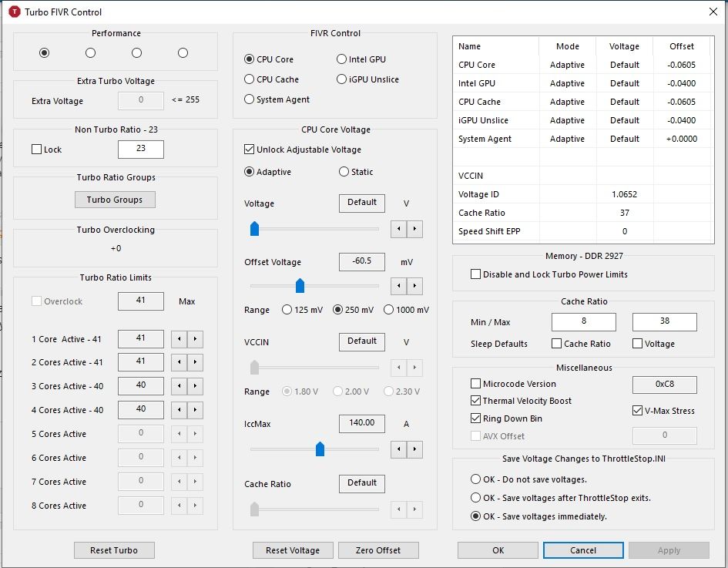This screenshot has width=728, height=568.
Task: Select iGPU Unslice radio option
Action: [x=367, y=79]
